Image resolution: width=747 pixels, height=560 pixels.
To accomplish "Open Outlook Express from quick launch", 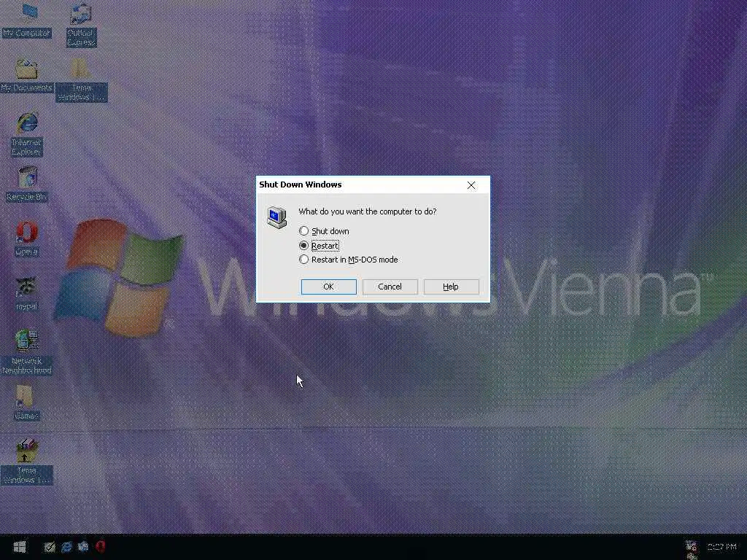I will tap(83, 547).
